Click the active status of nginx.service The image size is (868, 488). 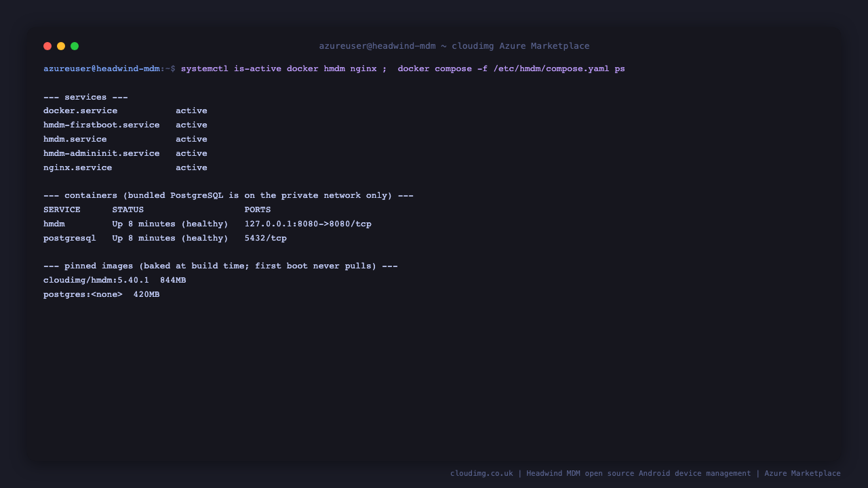[191, 168]
